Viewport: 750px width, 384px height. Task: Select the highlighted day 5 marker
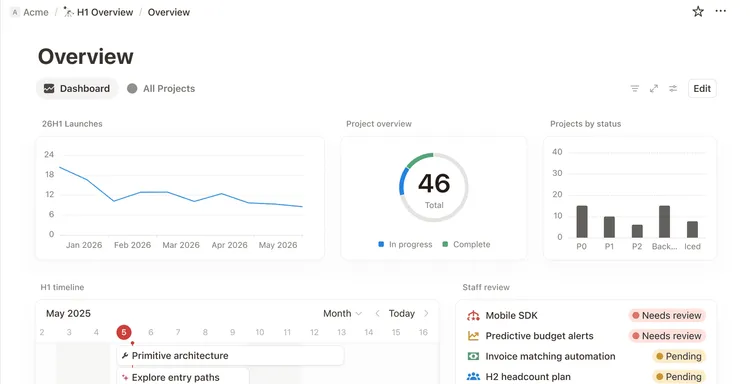coord(123,332)
